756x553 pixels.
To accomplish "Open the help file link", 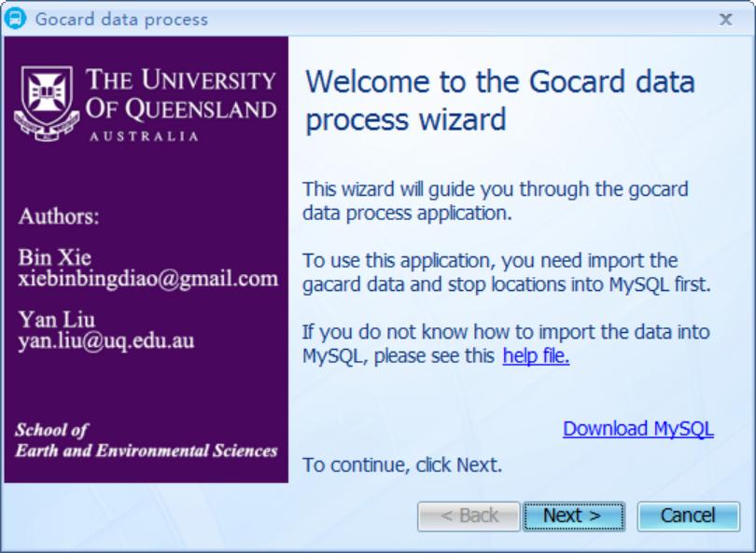I will 536,355.
